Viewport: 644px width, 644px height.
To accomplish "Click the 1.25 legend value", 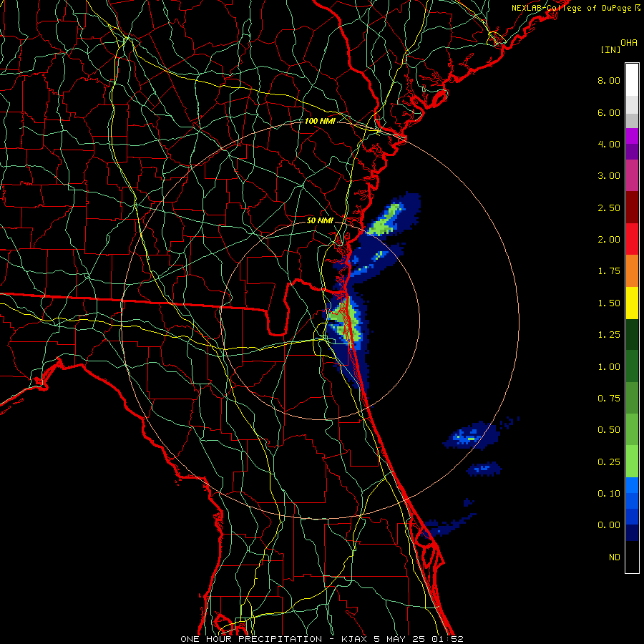I will pos(609,335).
